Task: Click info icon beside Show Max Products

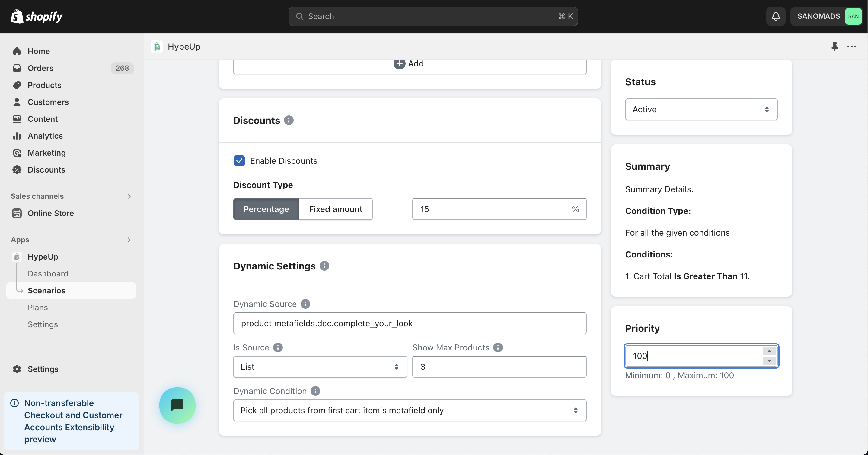Action: pos(498,347)
